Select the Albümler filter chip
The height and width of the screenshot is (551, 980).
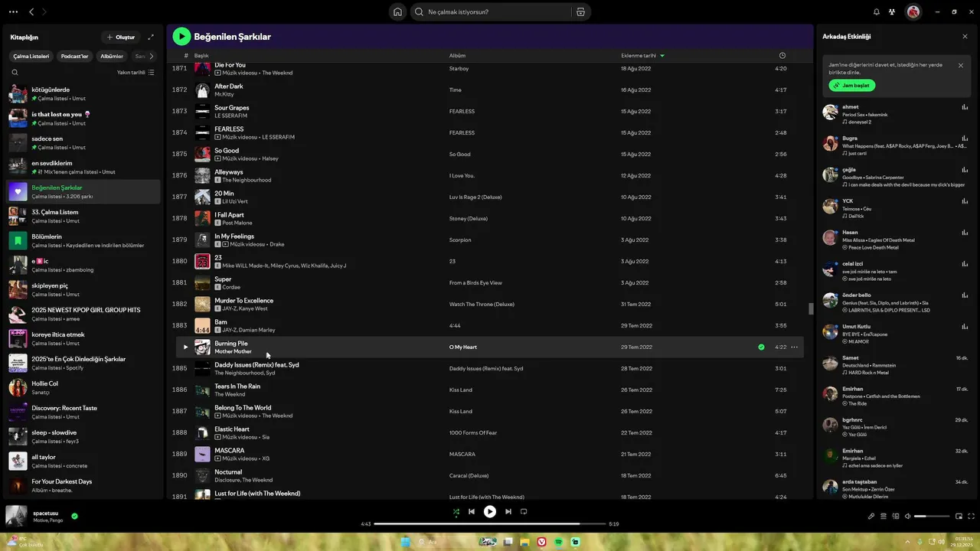coord(112,56)
